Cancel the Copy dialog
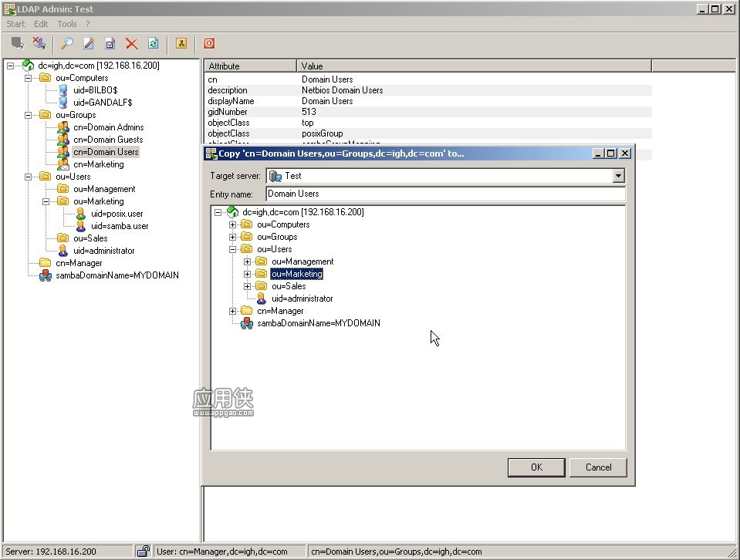 coord(599,467)
